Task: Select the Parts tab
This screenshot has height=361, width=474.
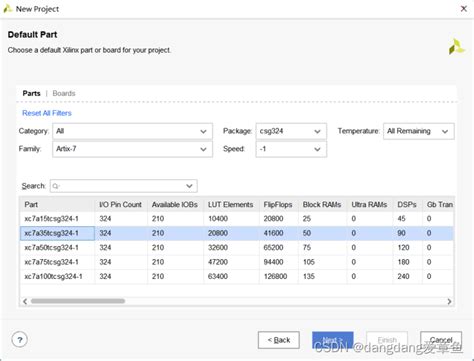Action: click(31, 93)
